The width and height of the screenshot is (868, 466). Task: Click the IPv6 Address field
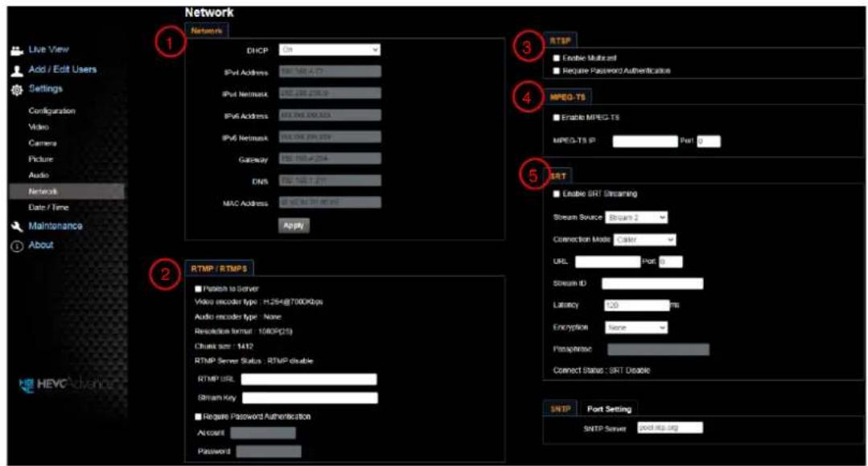(329, 115)
